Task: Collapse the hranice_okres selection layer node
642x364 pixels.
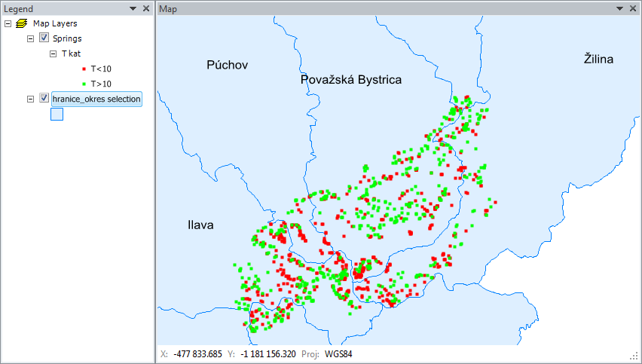Action: click(30, 99)
